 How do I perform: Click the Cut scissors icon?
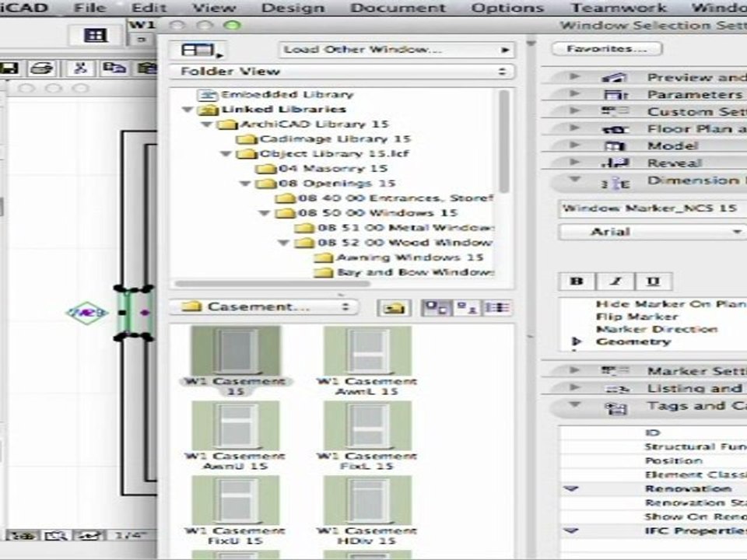coord(80,68)
